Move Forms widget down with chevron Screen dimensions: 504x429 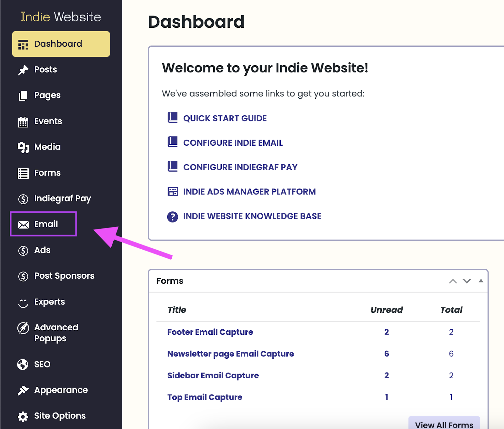(467, 281)
